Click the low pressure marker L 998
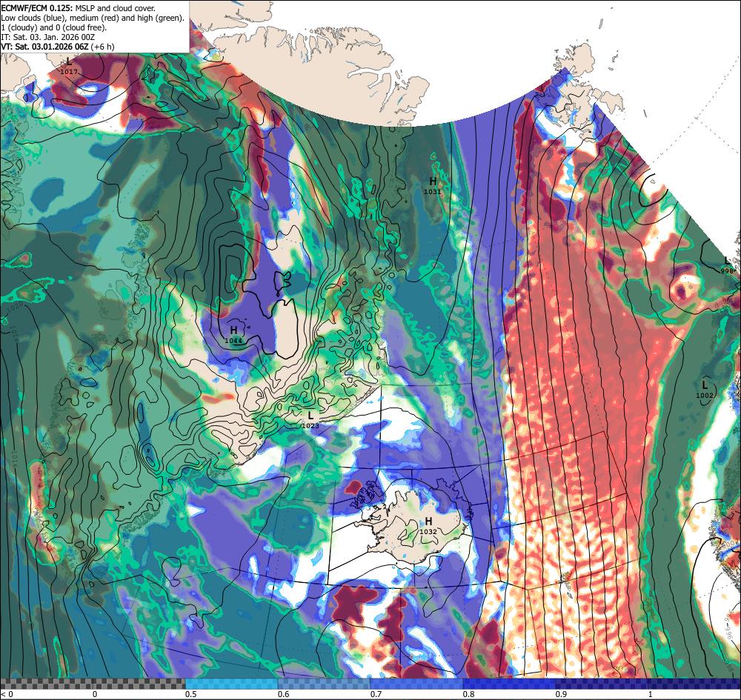The width and height of the screenshot is (741, 700). click(x=728, y=265)
